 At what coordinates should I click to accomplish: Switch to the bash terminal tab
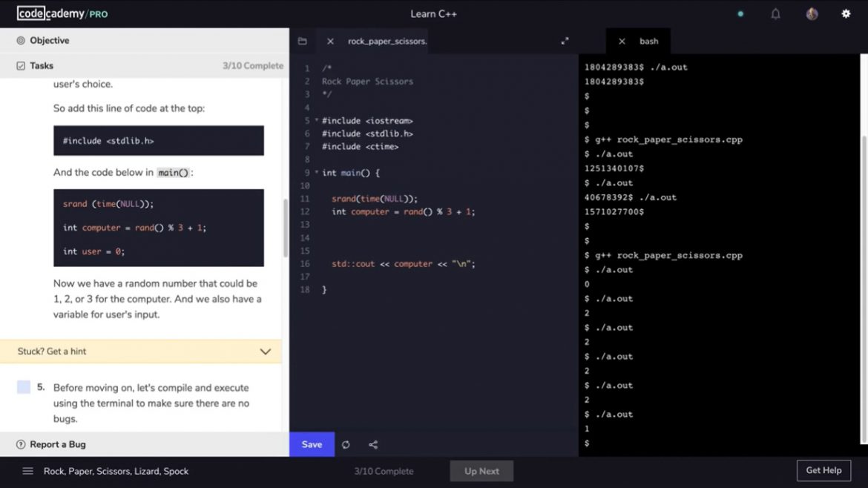649,41
